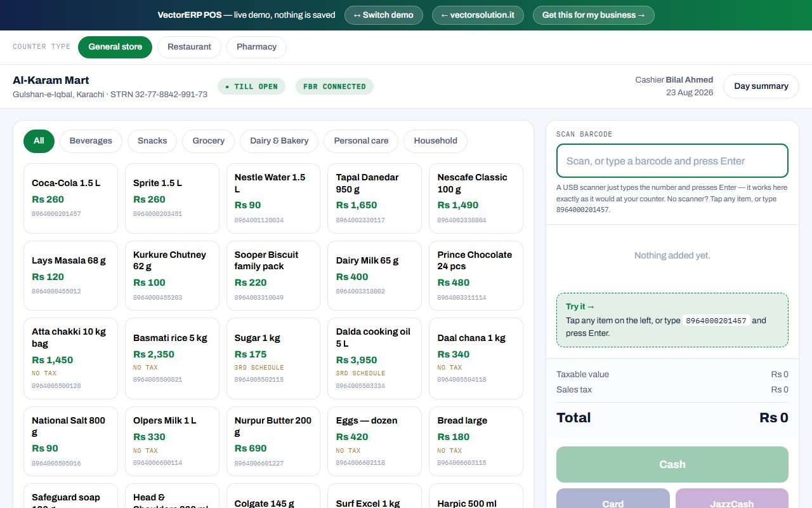This screenshot has height=508, width=812.
Task: Add Bread large to cart
Action: click(x=476, y=441)
